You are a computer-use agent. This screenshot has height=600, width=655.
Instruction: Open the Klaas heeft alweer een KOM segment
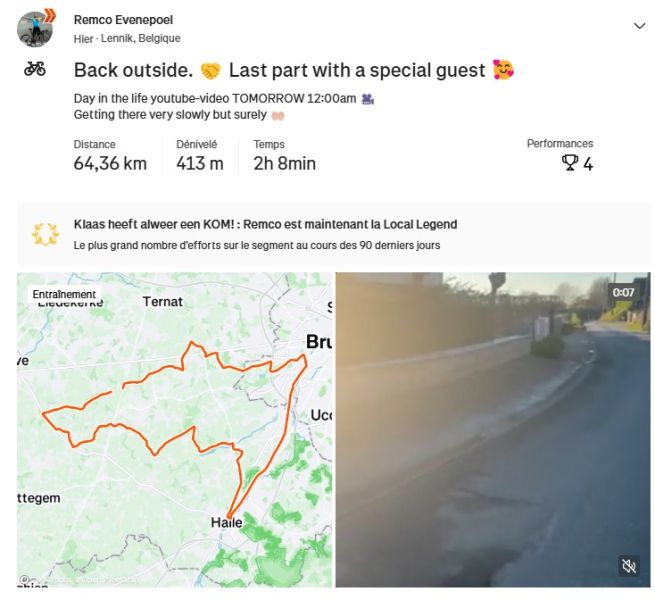pos(154,224)
